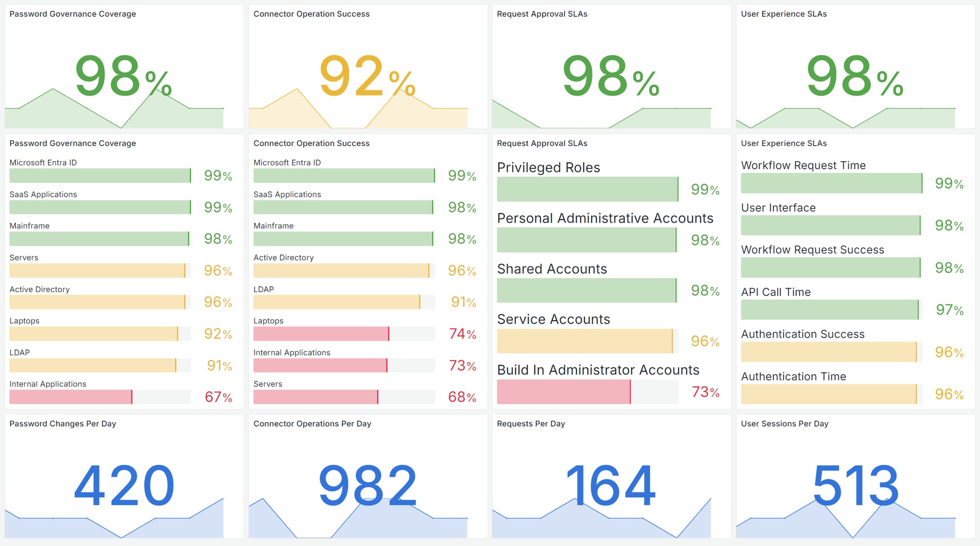980x546 pixels.
Task: Open the top Request Approval SLAs panel title
Action: click(x=542, y=14)
